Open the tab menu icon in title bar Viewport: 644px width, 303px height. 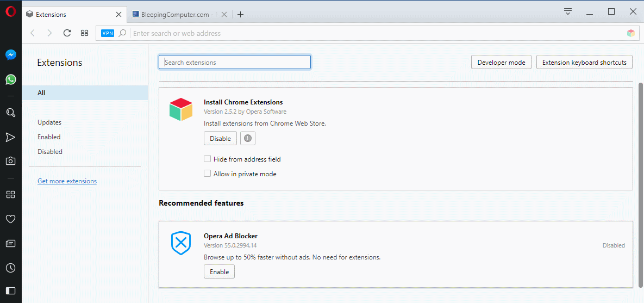click(568, 11)
